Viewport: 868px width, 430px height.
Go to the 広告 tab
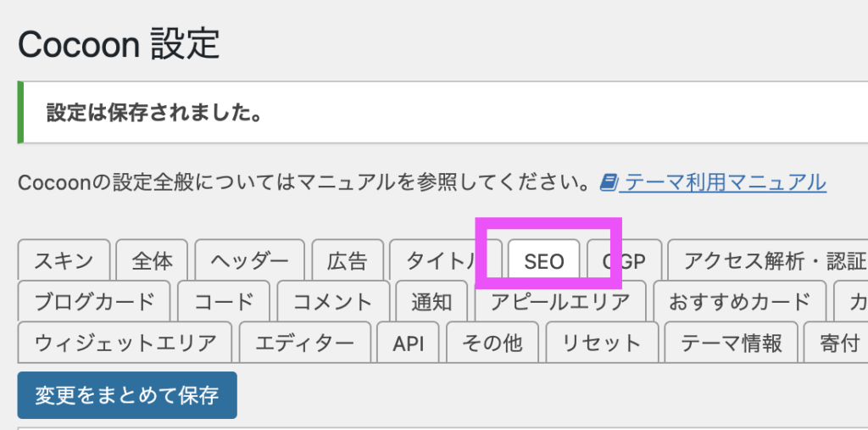pos(348,261)
